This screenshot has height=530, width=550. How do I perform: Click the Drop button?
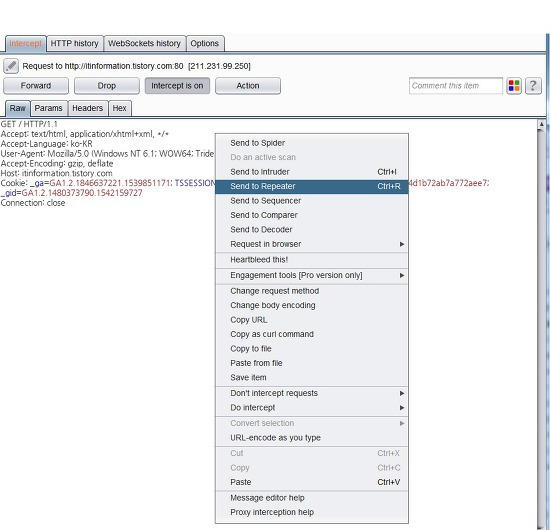107,86
